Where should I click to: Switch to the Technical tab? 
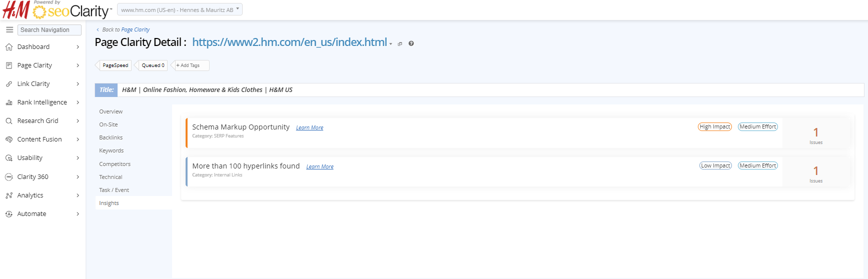tap(111, 177)
